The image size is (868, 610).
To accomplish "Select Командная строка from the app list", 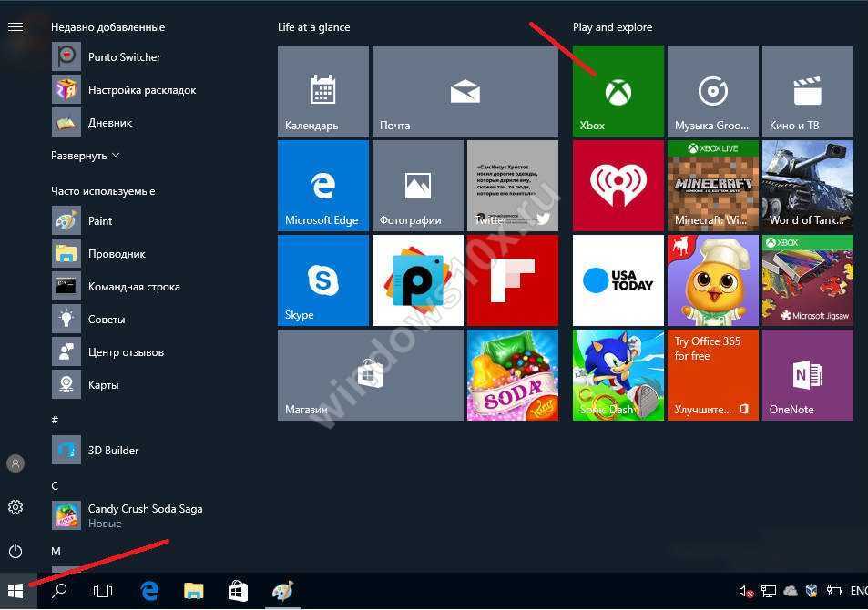I will [x=134, y=287].
